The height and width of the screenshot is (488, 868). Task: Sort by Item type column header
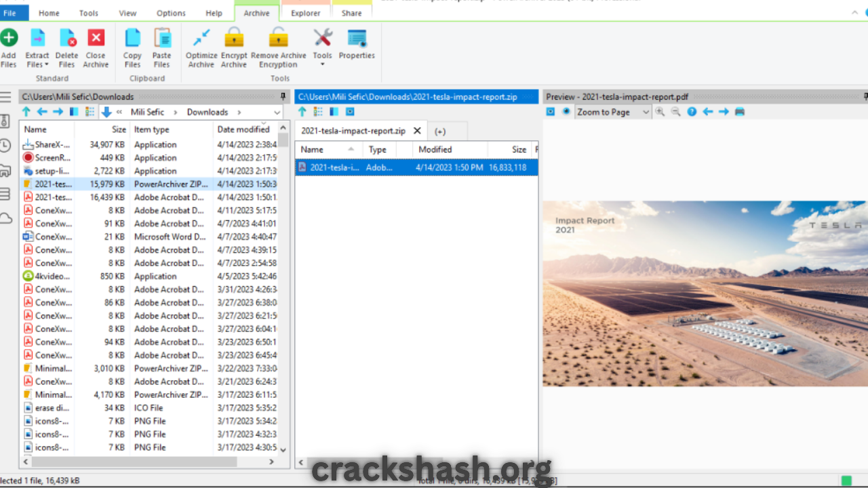[x=172, y=129]
